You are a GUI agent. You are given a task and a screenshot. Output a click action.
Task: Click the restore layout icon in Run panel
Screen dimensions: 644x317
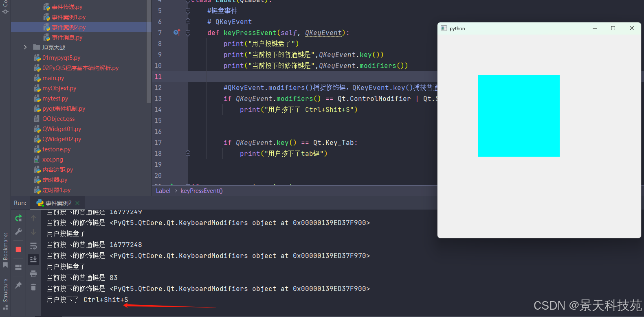click(x=18, y=267)
